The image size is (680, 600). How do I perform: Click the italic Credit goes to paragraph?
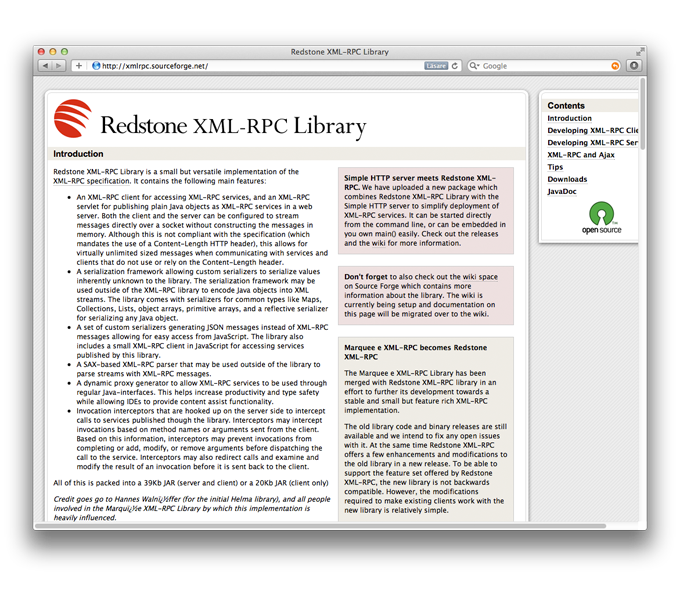[x=192, y=508]
